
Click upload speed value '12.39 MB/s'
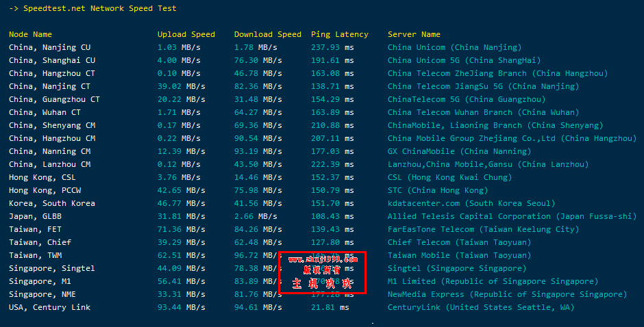coord(182,151)
